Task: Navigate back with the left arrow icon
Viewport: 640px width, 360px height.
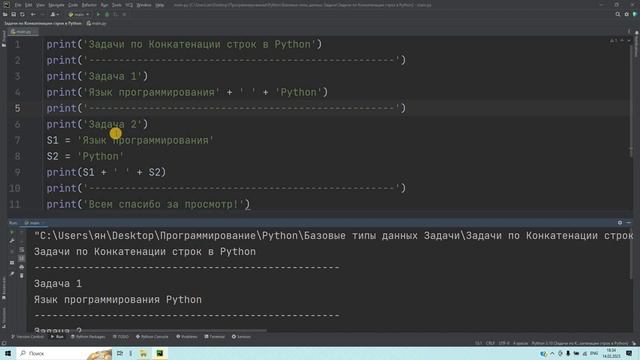Action: point(33,14)
